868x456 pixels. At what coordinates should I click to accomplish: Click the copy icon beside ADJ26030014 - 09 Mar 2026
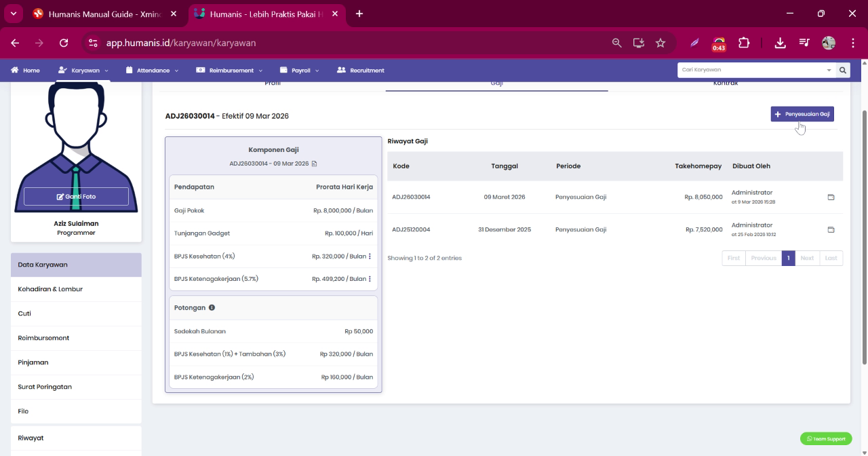pyautogui.click(x=314, y=164)
